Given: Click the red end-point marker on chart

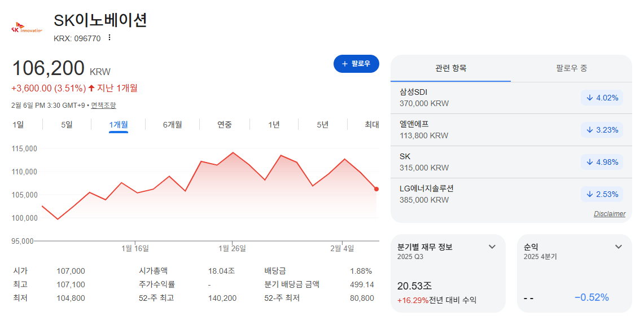Looking at the screenshot, I should [376, 189].
